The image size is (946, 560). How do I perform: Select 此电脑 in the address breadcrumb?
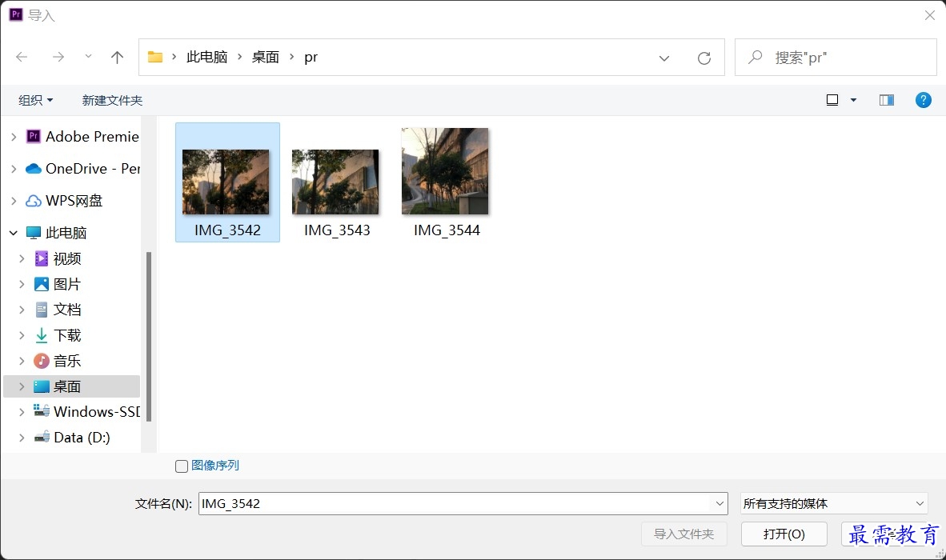tap(207, 58)
